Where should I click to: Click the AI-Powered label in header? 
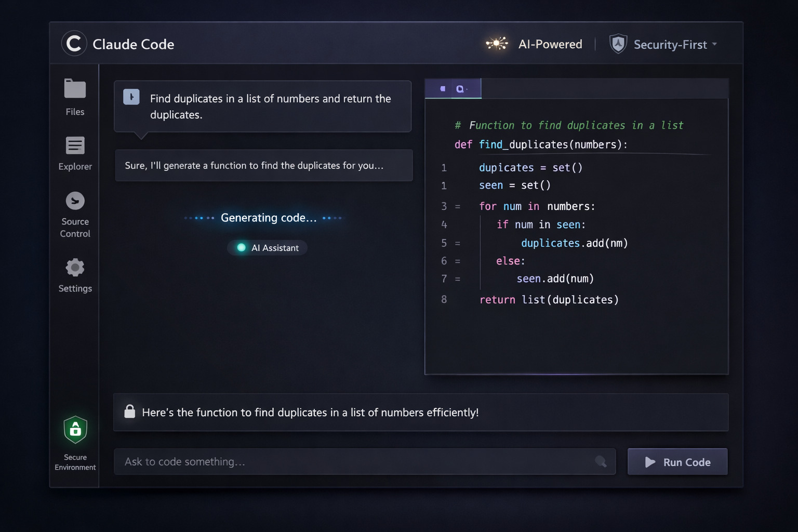tap(550, 44)
